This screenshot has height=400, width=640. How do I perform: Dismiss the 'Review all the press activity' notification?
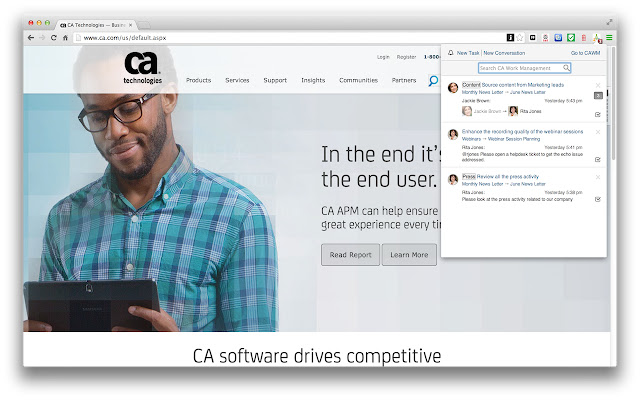(598, 177)
